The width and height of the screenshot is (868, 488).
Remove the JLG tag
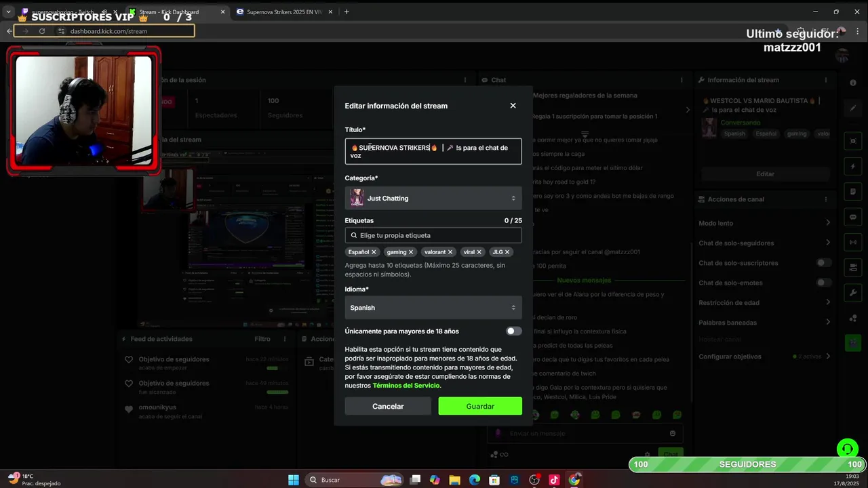(507, 252)
